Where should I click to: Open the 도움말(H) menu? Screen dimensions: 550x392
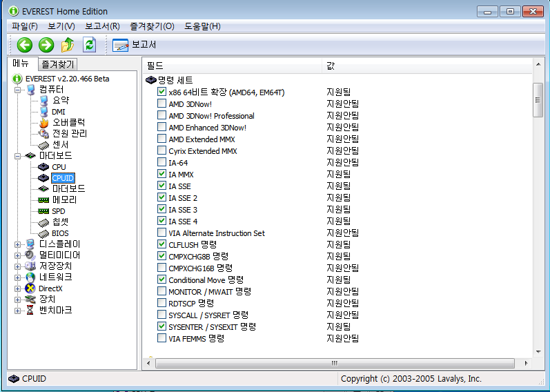202,26
